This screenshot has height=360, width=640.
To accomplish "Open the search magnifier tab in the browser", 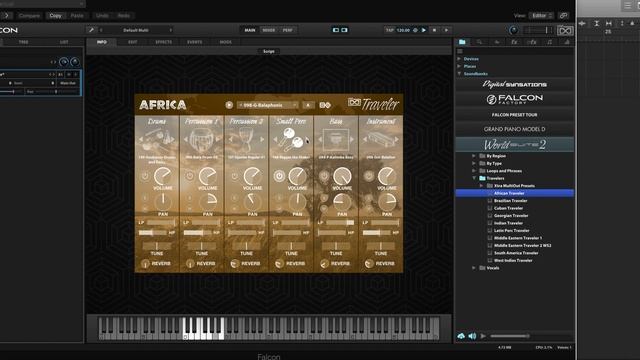I will click(479, 42).
